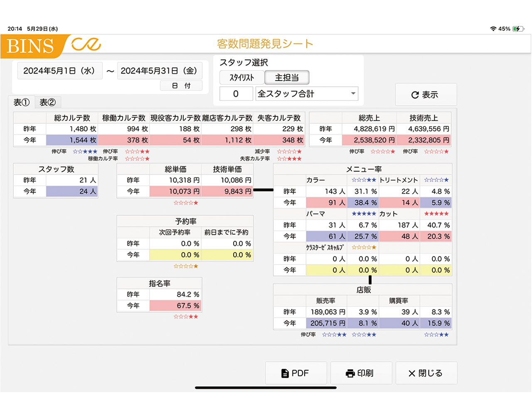This screenshot has width=532, height=415.
Task: Open the start date 2024年5月1日 field
Action: (x=60, y=71)
